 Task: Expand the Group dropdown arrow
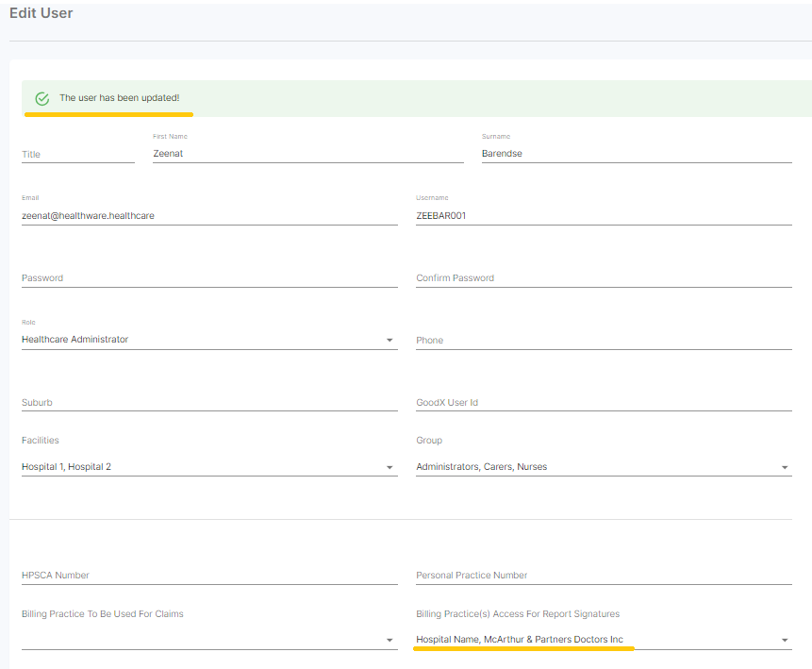coord(784,467)
